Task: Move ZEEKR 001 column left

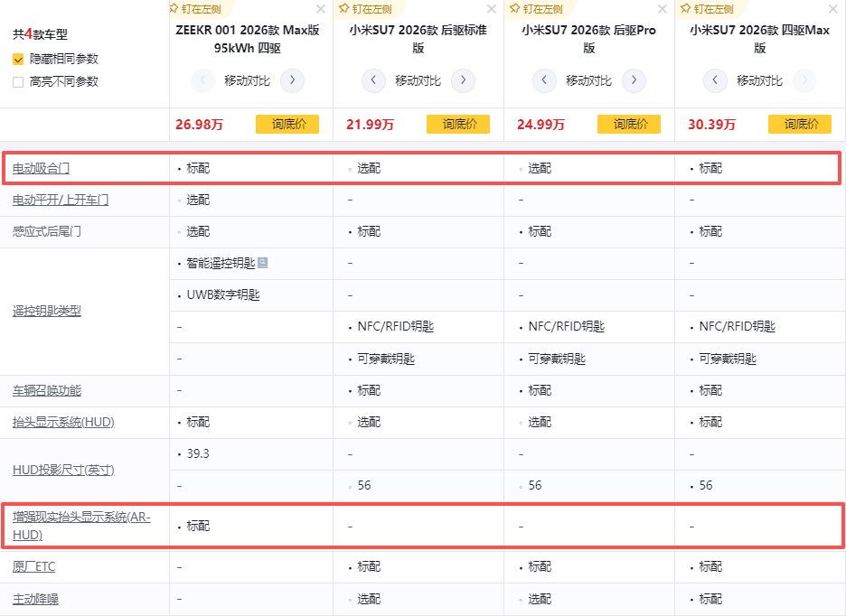Action: point(202,80)
